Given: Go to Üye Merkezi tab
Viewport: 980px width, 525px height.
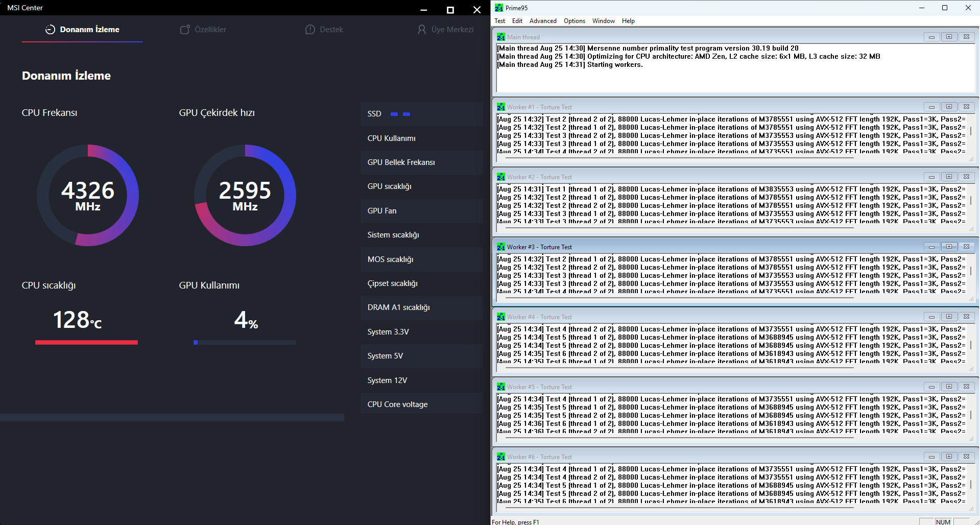Looking at the screenshot, I should [445, 30].
